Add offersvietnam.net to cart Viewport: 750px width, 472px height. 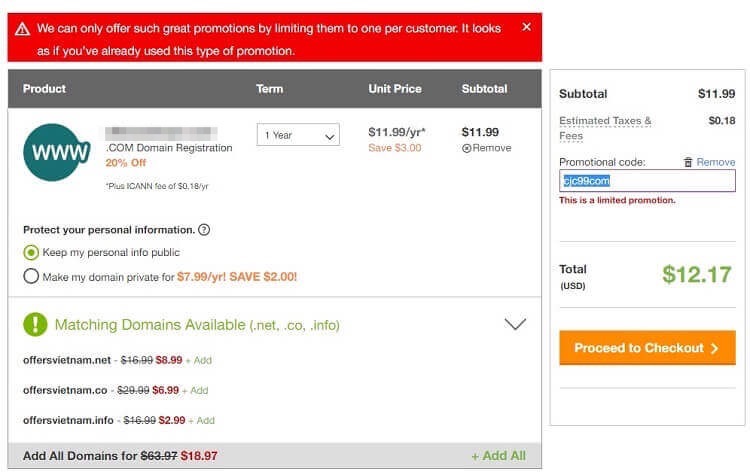[199, 360]
